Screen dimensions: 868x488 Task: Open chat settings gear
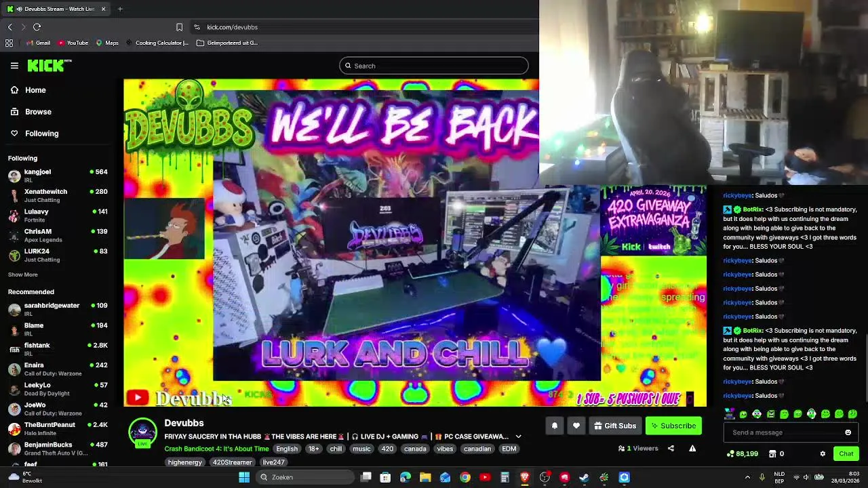pyautogui.click(x=823, y=453)
